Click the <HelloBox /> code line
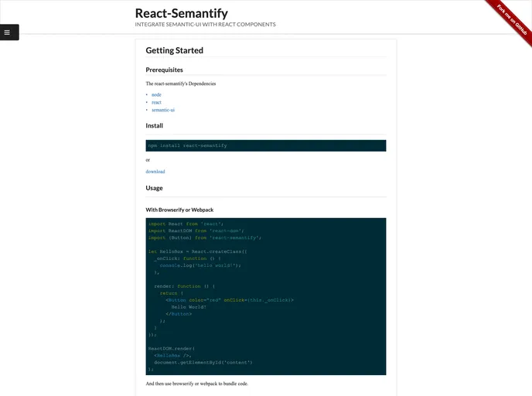This screenshot has width=532, height=396. tap(172, 356)
